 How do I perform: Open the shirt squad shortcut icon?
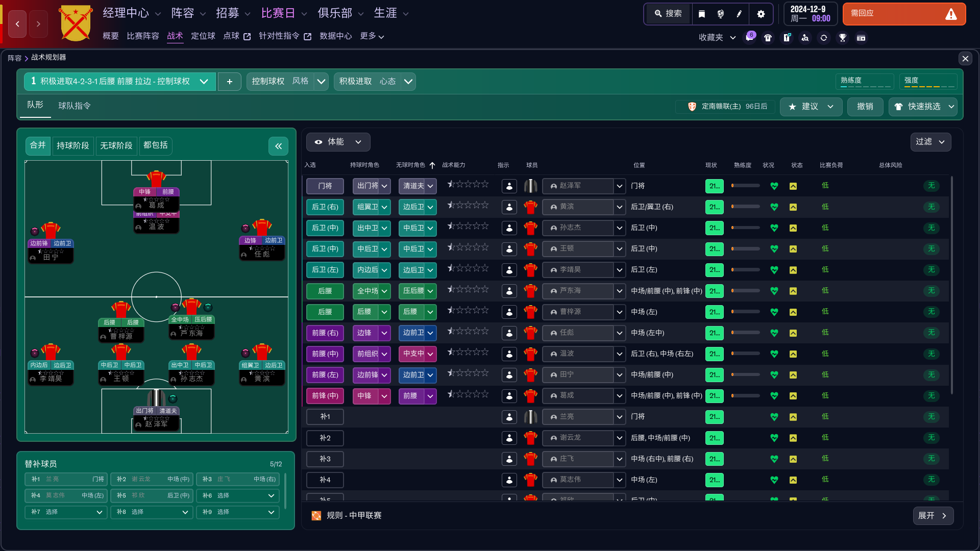pyautogui.click(x=768, y=38)
